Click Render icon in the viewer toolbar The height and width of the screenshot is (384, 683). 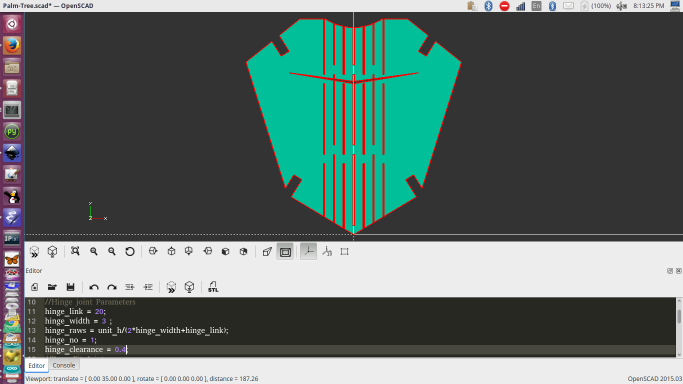[52, 252]
